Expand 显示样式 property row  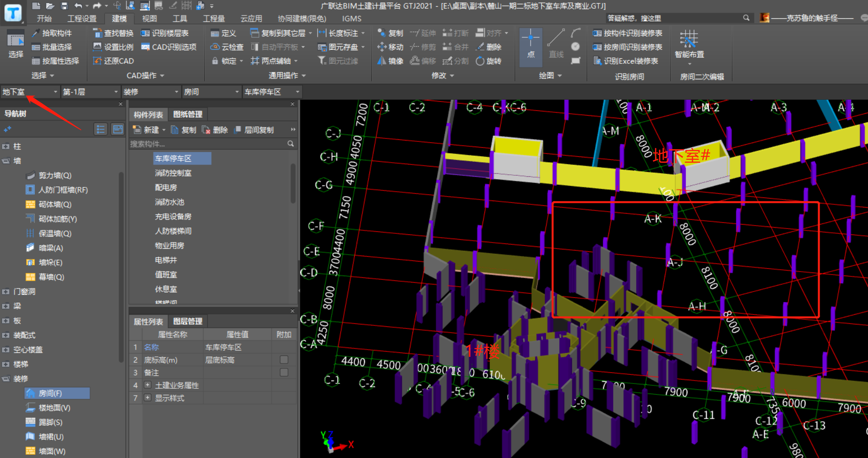tap(148, 397)
